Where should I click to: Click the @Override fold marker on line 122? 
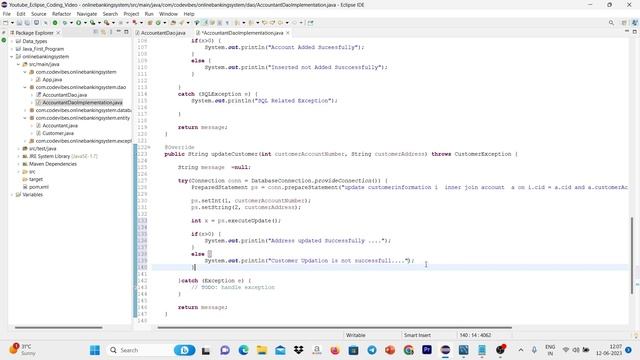click(149, 147)
